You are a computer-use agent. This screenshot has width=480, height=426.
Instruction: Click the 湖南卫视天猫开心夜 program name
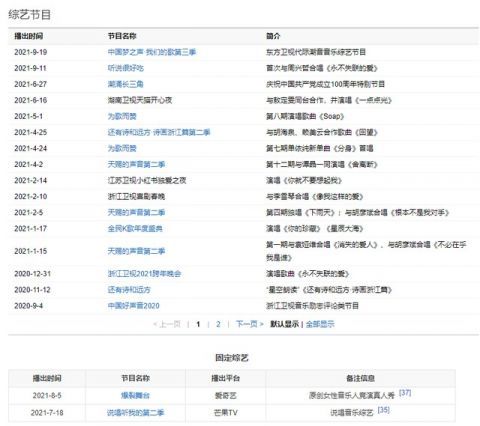click(x=140, y=100)
